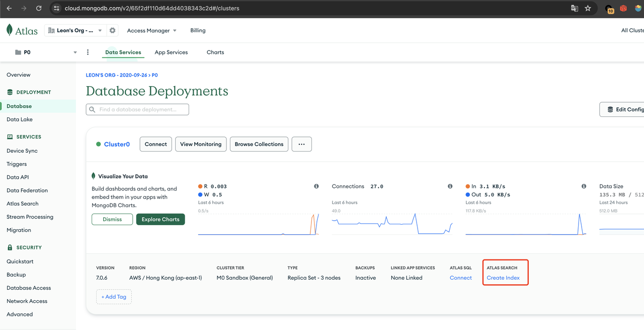
Task: Click the project three-dot options menu
Action: (88, 52)
